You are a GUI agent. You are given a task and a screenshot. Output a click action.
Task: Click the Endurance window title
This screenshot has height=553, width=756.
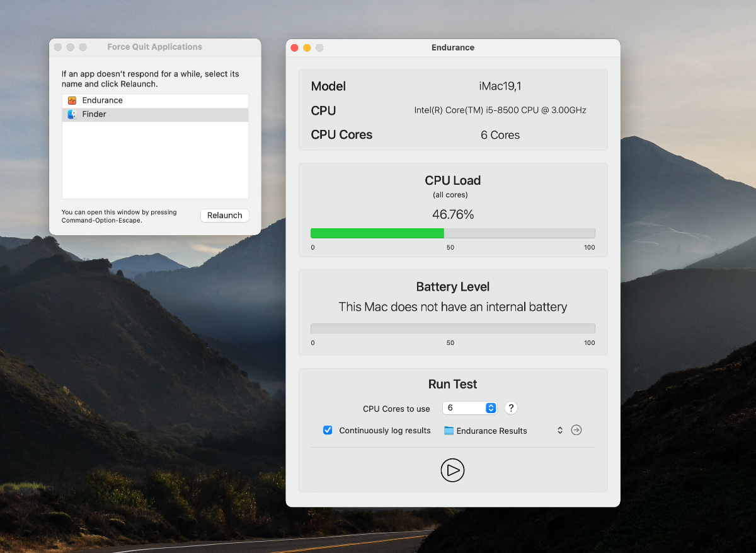(x=453, y=47)
